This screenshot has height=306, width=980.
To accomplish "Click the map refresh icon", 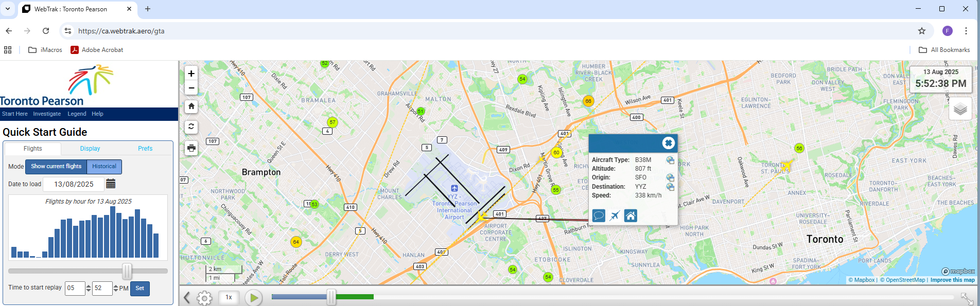I will point(191,127).
